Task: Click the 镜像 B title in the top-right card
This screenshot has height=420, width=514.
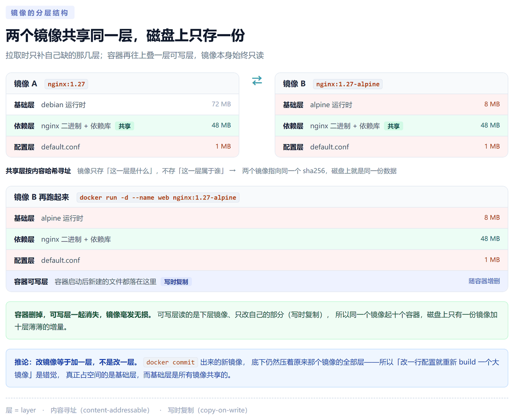Action: [x=294, y=84]
